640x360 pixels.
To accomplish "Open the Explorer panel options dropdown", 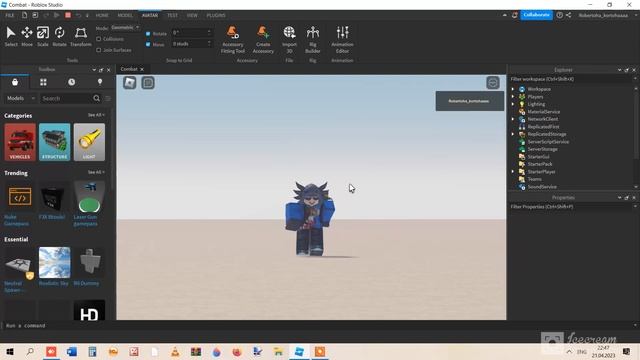I will (619, 70).
